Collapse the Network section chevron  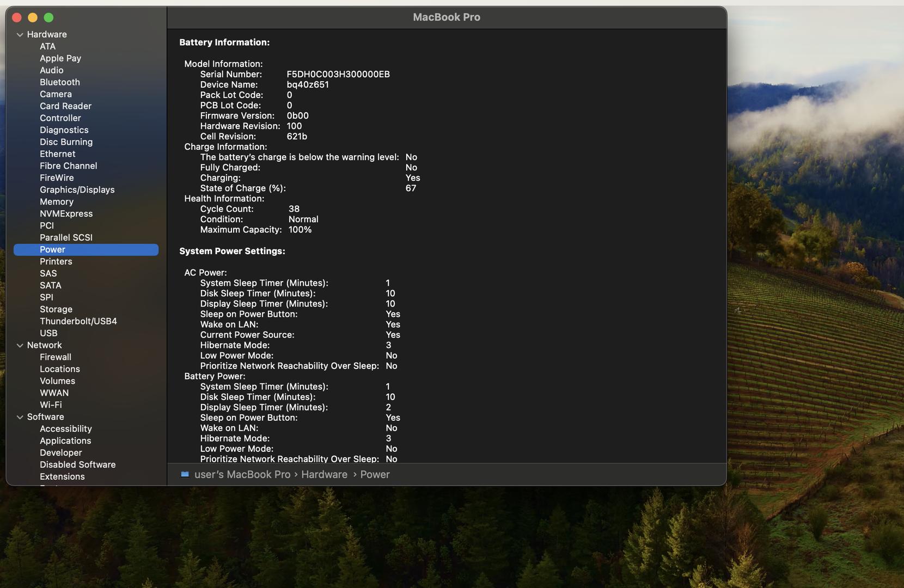click(20, 345)
